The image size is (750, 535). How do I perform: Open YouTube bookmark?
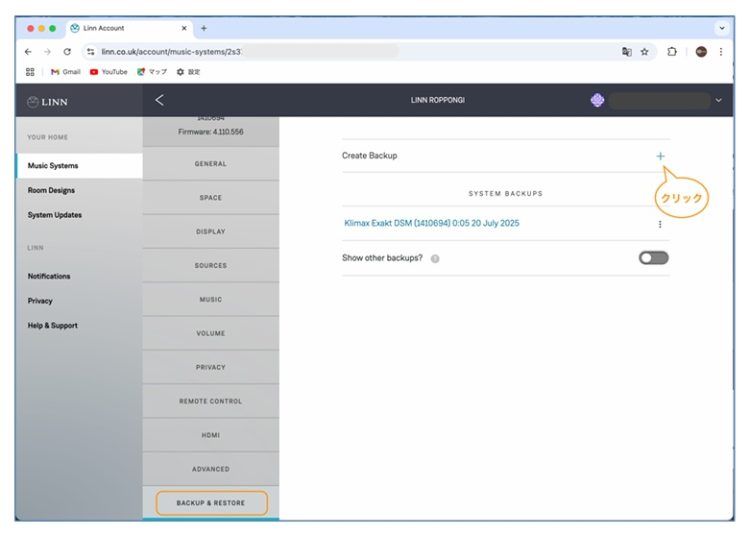click(109, 72)
